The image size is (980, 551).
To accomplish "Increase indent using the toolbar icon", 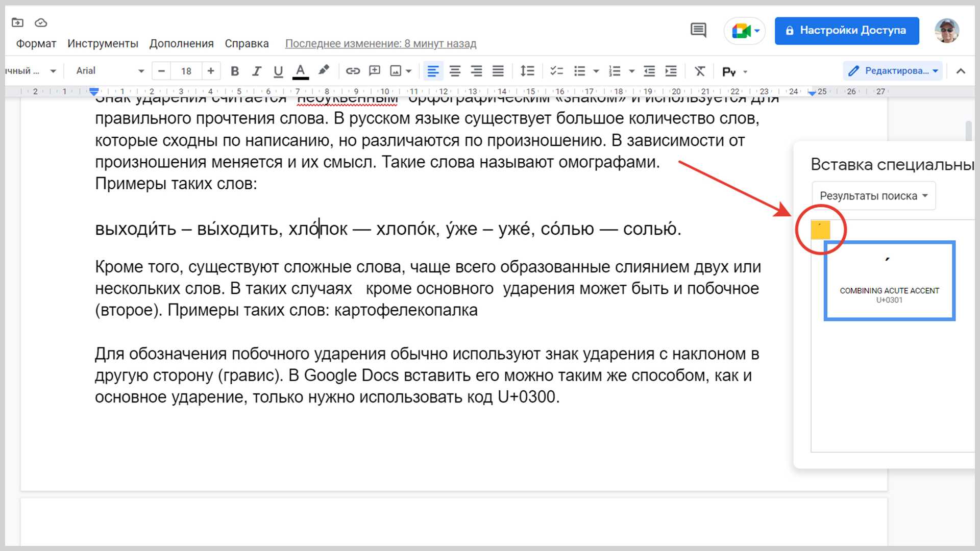I will pos(671,71).
